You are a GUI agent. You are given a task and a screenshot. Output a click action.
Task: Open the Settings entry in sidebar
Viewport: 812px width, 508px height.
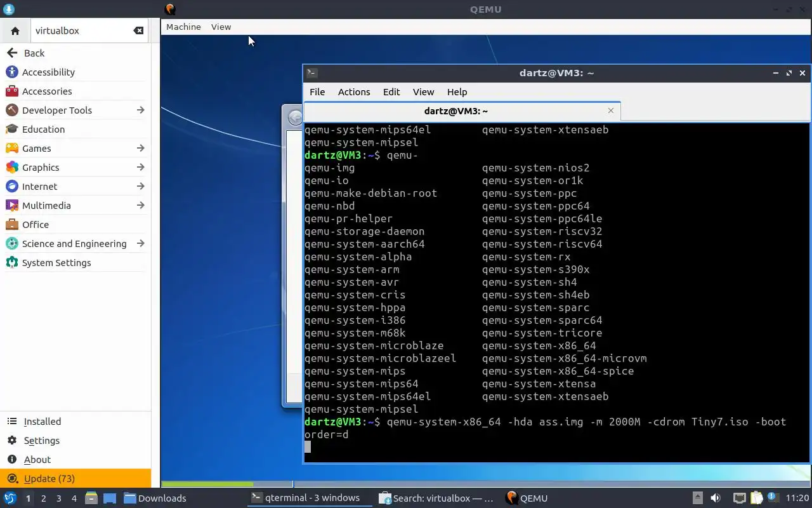[x=75, y=440]
